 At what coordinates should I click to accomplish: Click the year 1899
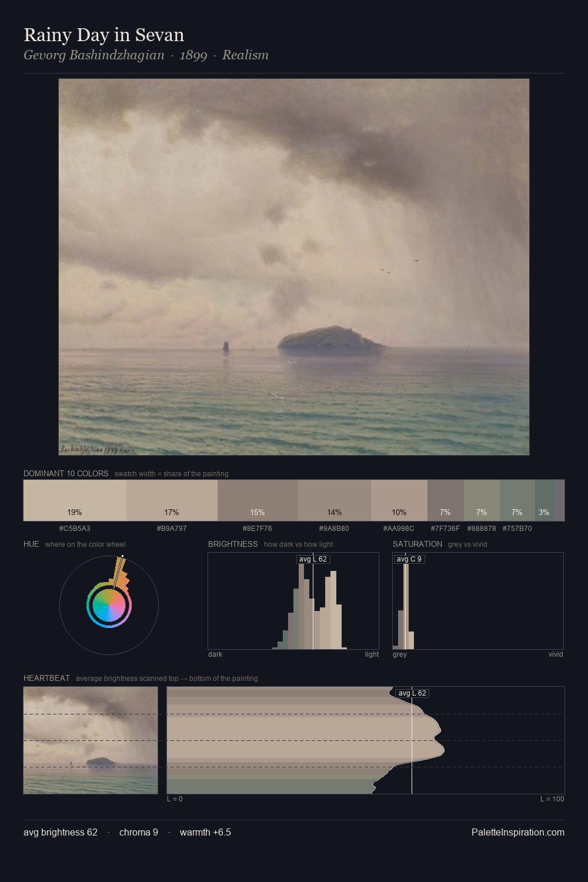tap(193, 55)
